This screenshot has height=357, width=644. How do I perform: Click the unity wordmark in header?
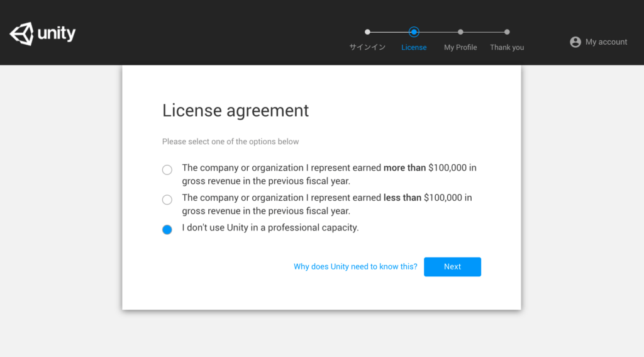57,33
